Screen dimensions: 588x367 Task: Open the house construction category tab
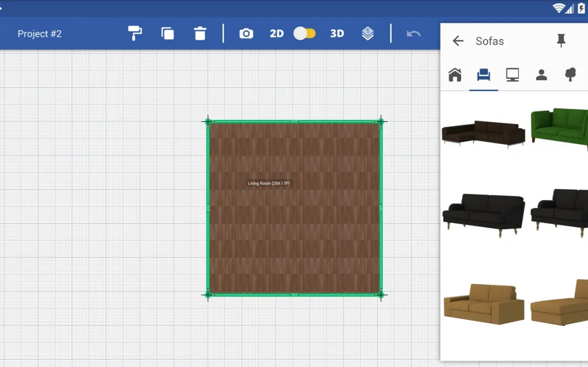[x=455, y=75]
